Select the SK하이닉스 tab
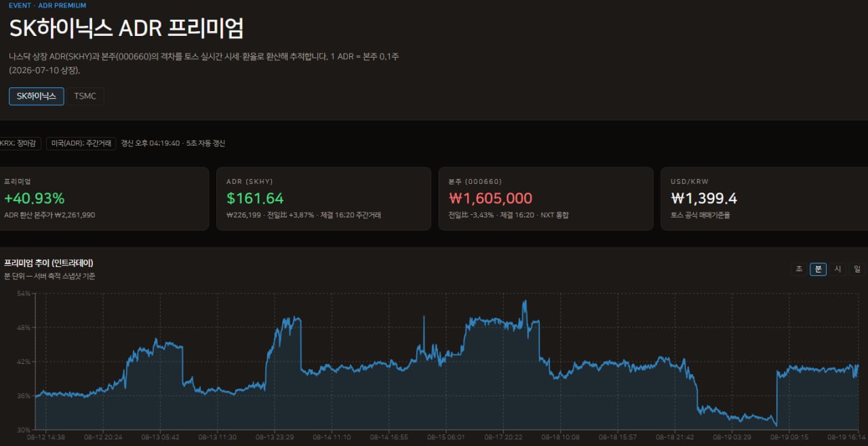This screenshot has width=868, height=446. (x=37, y=96)
